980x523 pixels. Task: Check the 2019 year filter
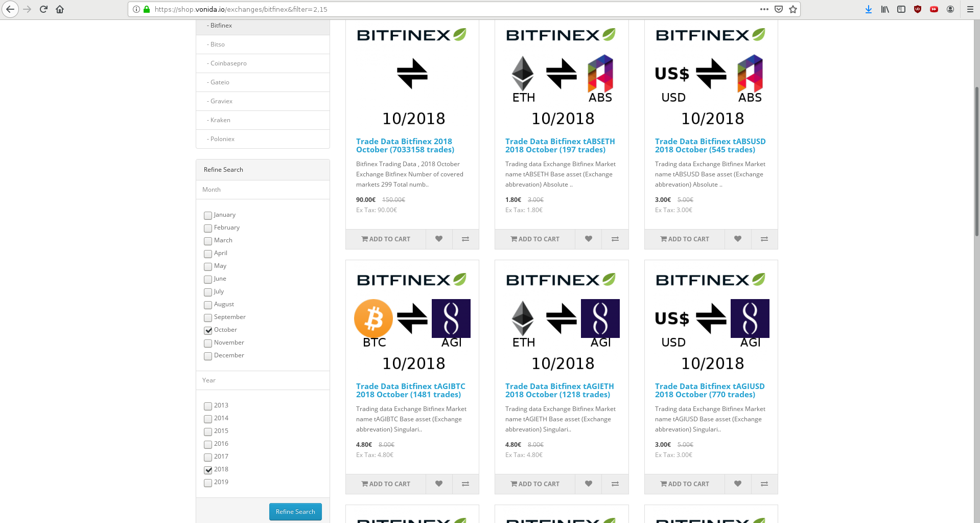tap(208, 483)
